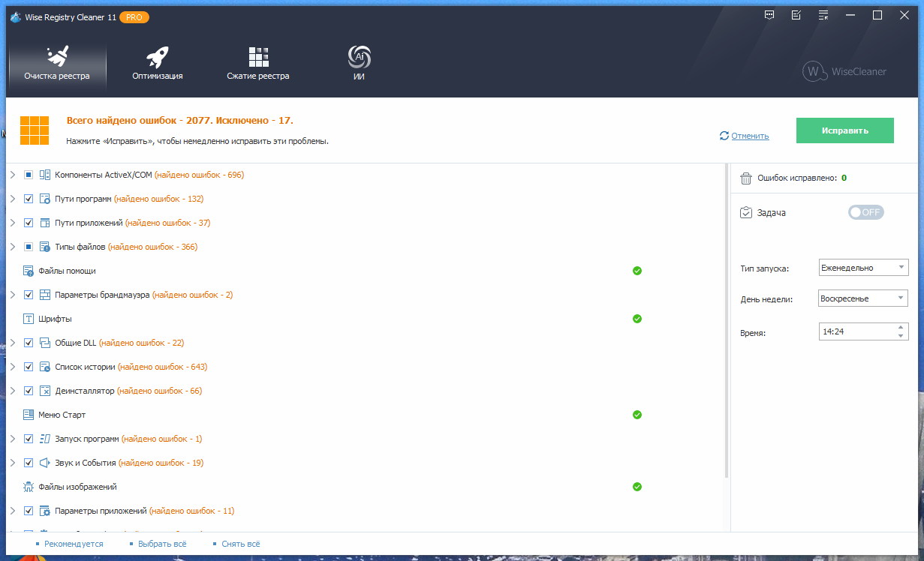Uncheck the Список истории checkbox
Image resolution: width=924 pixels, height=561 pixels.
pyautogui.click(x=29, y=367)
